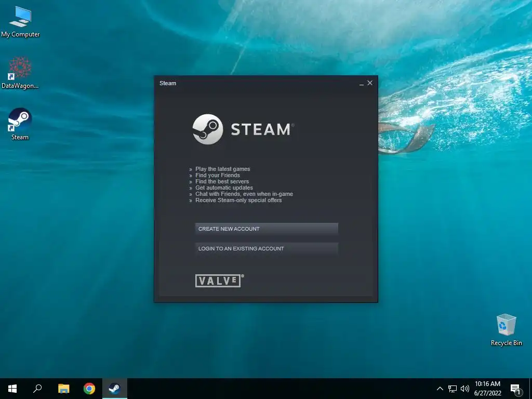Open the taskbar clock and date
532x399 pixels.
click(x=487, y=389)
